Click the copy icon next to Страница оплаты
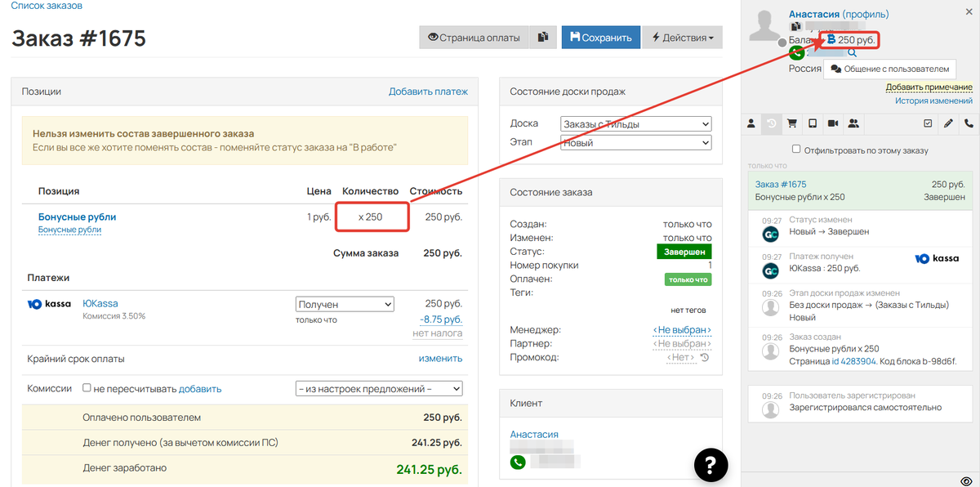The width and height of the screenshot is (980, 487). (x=542, y=38)
